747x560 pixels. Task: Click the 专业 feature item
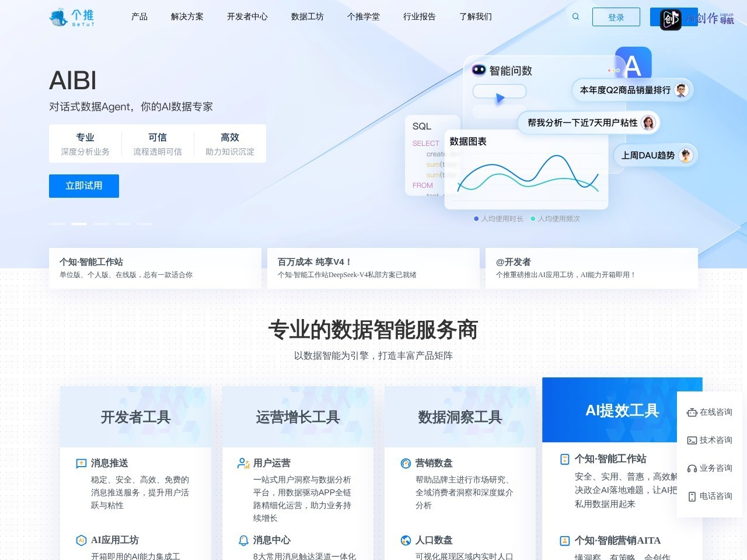pyautogui.click(x=85, y=144)
